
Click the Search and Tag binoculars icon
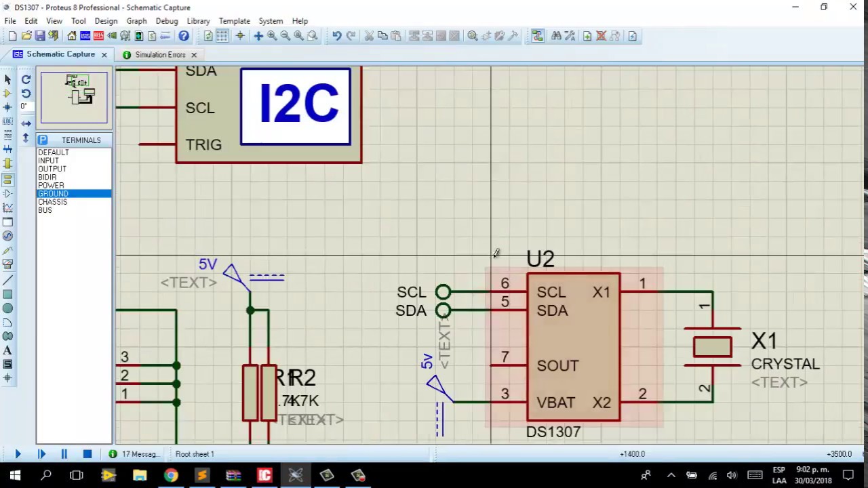556,36
